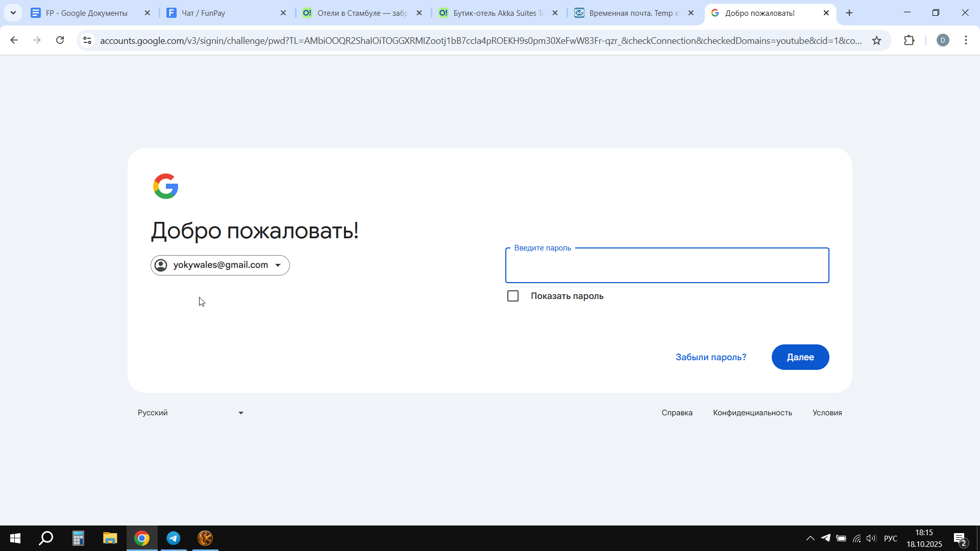Open the Chrome profile avatar D
The height and width of the screenshot is (551, 980).
[943, 40]
